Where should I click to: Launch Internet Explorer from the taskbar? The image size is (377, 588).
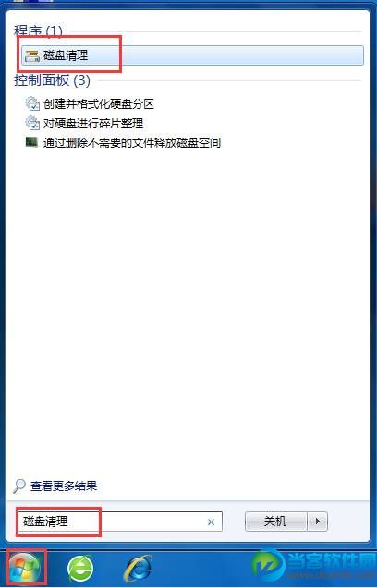click(x=139, y=569)
